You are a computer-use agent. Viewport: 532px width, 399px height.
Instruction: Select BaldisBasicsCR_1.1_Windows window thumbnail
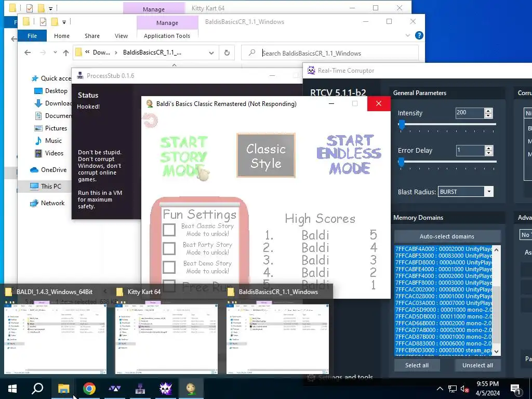[277, 339]
